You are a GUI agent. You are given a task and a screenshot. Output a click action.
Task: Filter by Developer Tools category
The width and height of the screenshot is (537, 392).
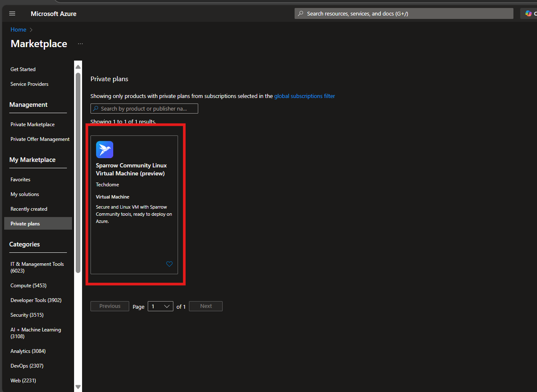pyautogui.click(x=36, y=300)
